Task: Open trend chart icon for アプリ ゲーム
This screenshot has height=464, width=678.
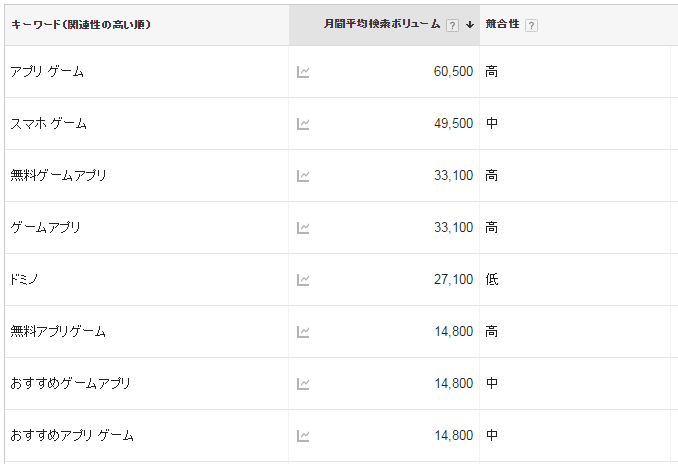Action: pos(303,72)
